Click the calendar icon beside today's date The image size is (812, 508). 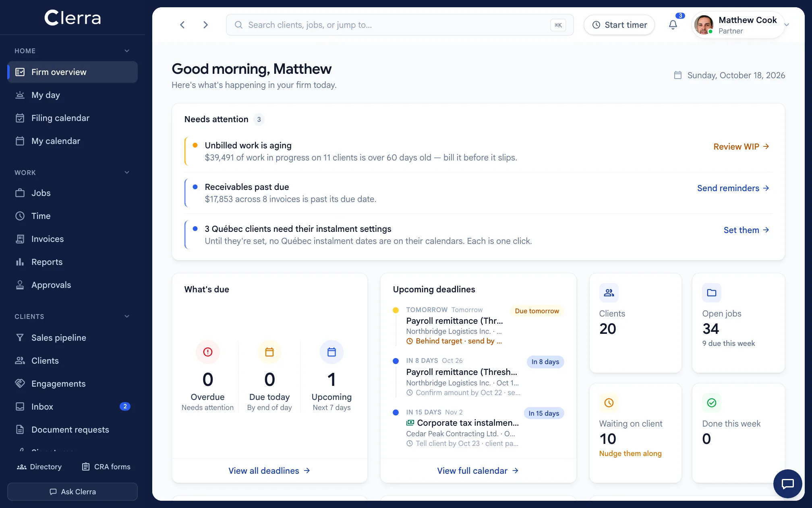[x=678, y=75]
